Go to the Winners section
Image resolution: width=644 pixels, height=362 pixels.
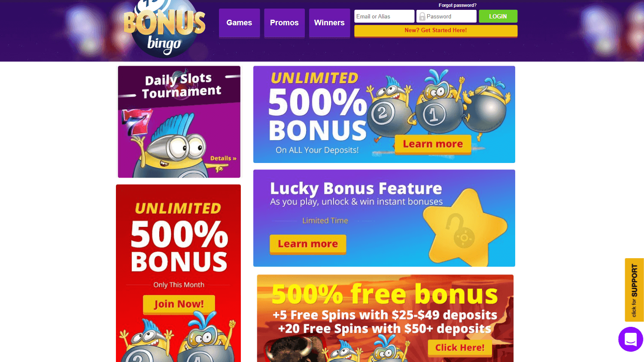point(329,23)
